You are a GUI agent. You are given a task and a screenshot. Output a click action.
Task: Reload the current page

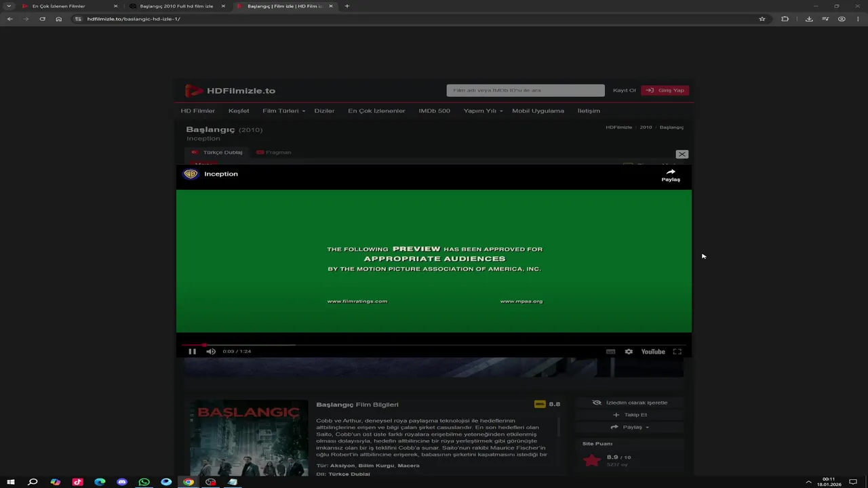(42, 19)
